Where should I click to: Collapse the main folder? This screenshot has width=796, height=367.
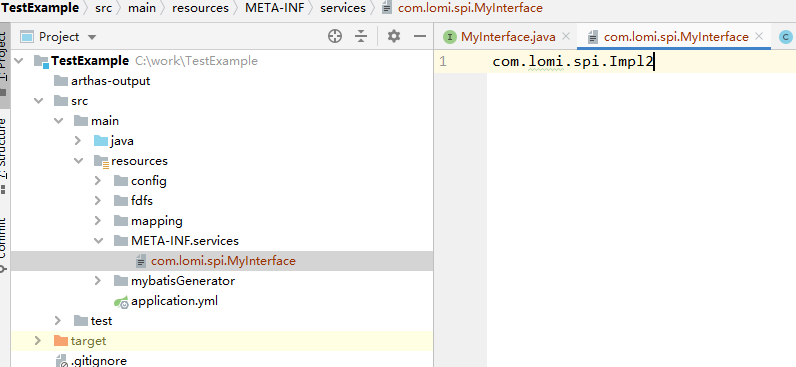click(58, 121)
